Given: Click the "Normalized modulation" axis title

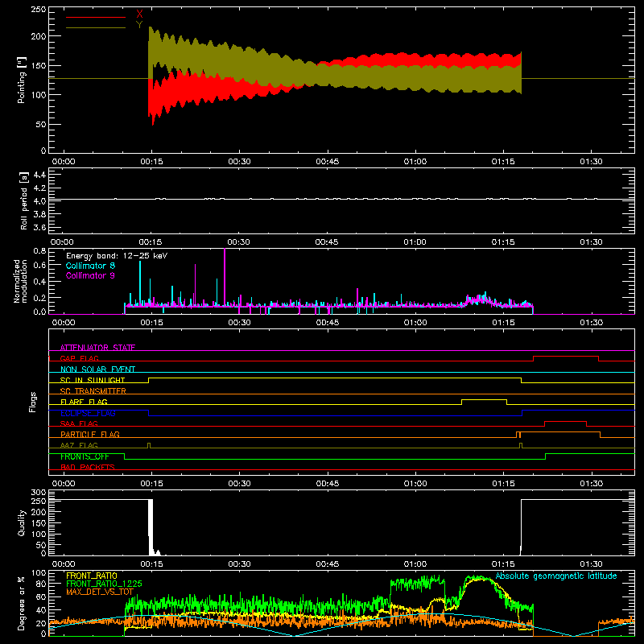Looking at the screenshot, I should [x=20, y=281].
